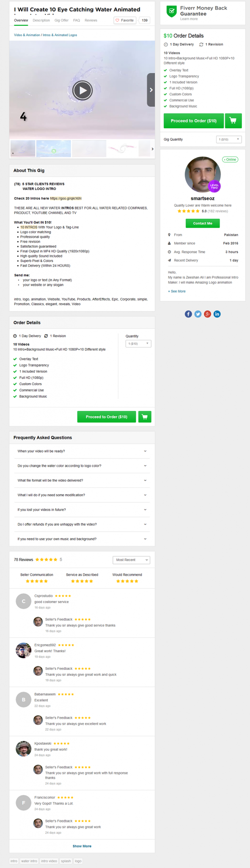Image resolution: width=250 pixels, height=868 pixels.
Task: Click the cart icon in the lower Order Details
Action: 145,417
